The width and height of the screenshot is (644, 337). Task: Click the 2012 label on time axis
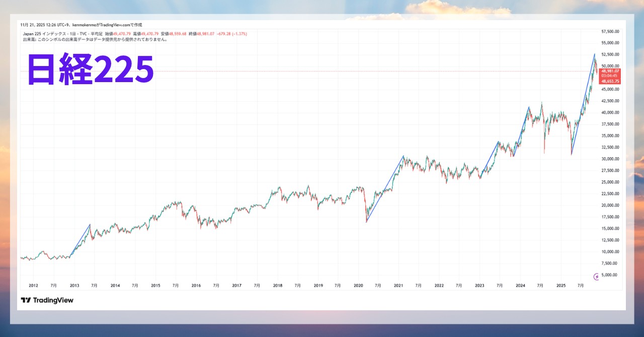point(33,286)
